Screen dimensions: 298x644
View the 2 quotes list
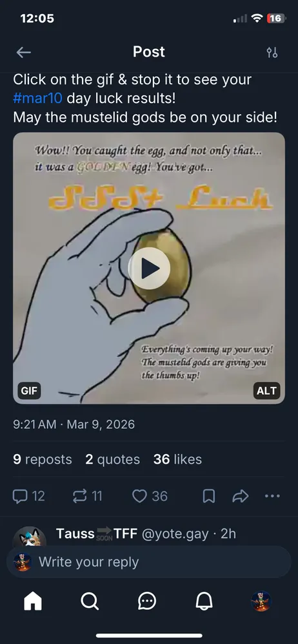pyautogui.click(x=112, y=459)
